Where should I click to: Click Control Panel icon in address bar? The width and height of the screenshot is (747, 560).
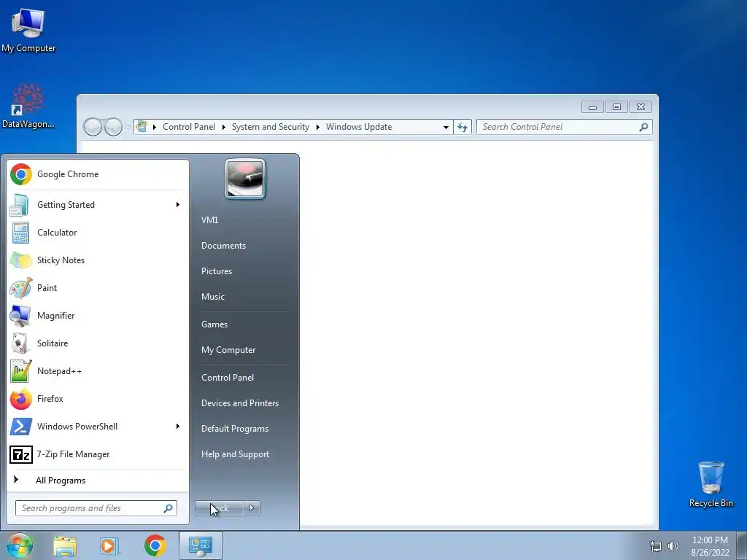pyautogui.click(x=142, y=127)
